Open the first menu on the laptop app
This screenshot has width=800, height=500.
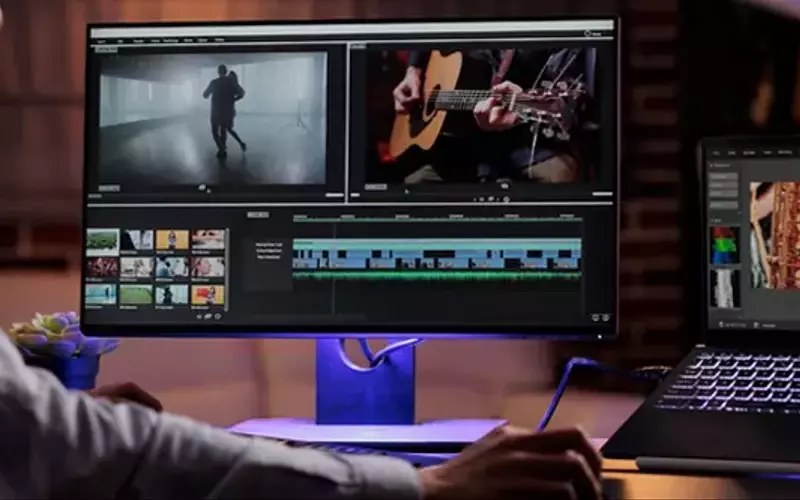pyautogui.click(x=716, y=153)
